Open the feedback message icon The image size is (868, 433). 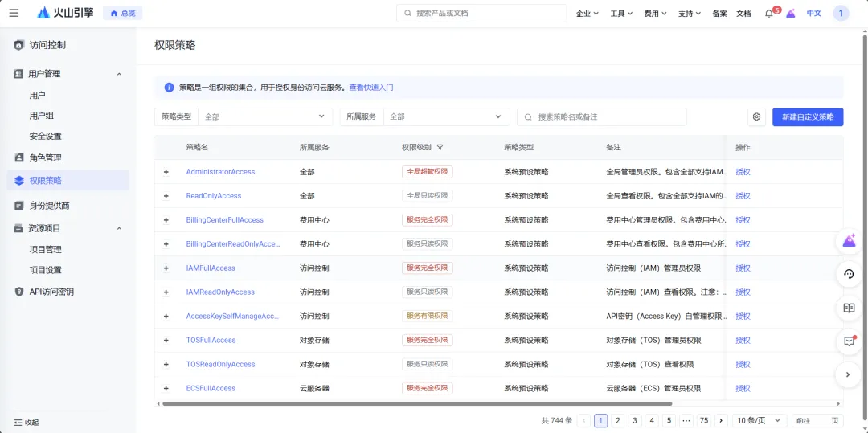[849, 341]
